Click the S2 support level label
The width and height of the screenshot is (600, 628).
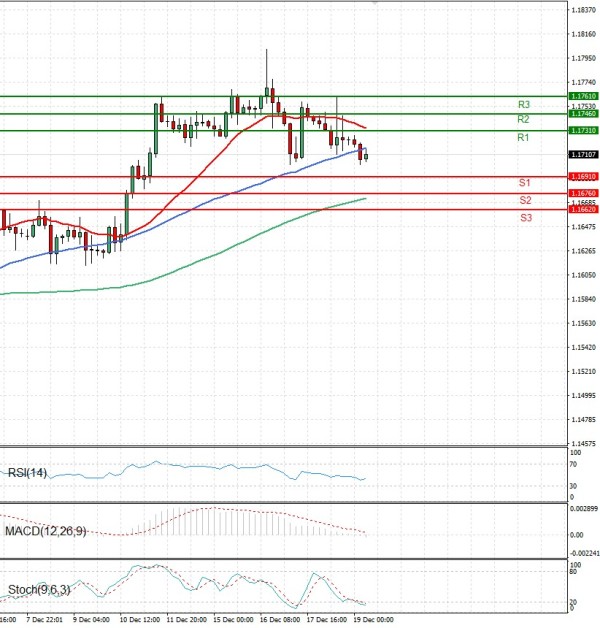[x=524, y=201]
